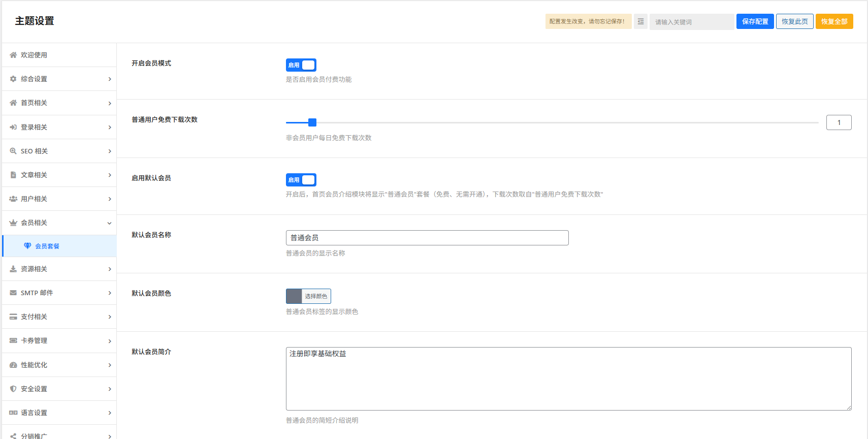This screenshot has height=439, width=868.
Task: Click the gear icon for 综合设置
Action: tap(13, 79)
